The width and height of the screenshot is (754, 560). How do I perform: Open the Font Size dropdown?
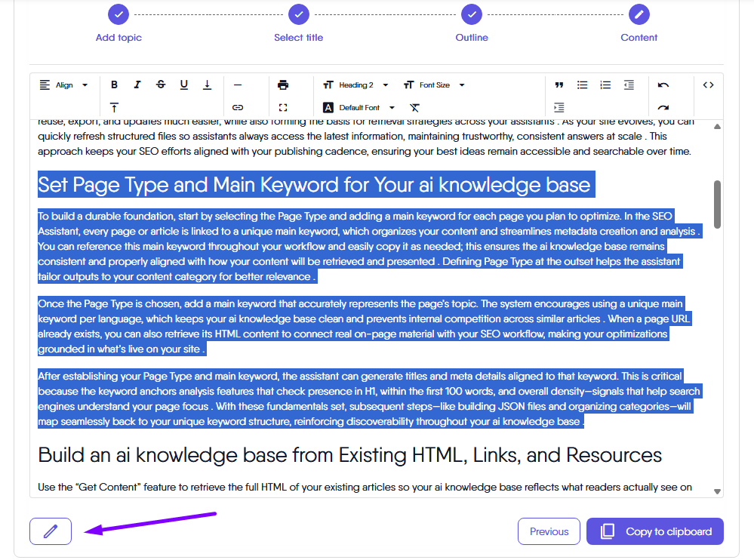coord(435,85)
